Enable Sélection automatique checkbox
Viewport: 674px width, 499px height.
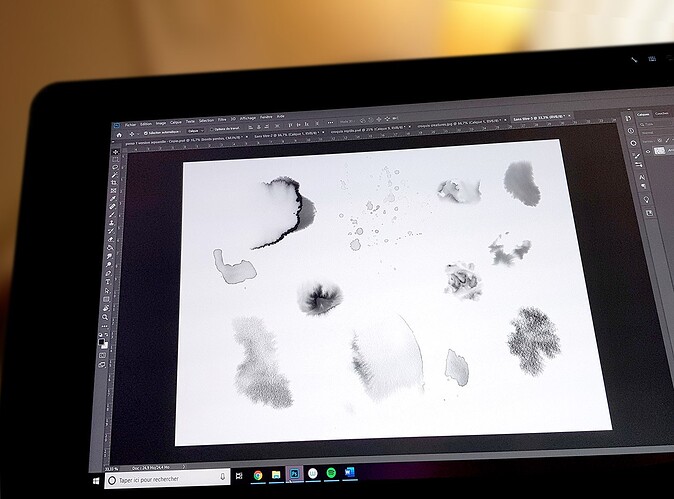(146, 133)
